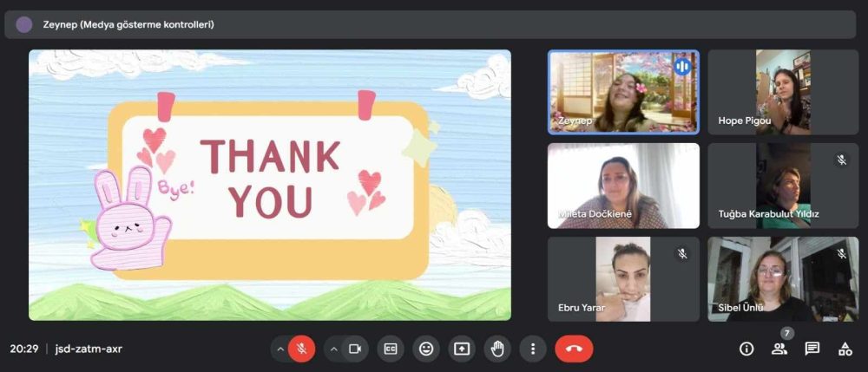Screen dimensions: 868x372
Task: Click the Thank You presentation slide
Action: (x=270, y=186)
